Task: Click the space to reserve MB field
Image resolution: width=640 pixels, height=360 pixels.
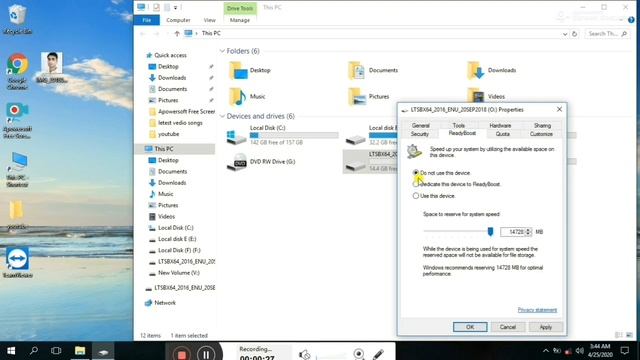Action: coord(513,232)
